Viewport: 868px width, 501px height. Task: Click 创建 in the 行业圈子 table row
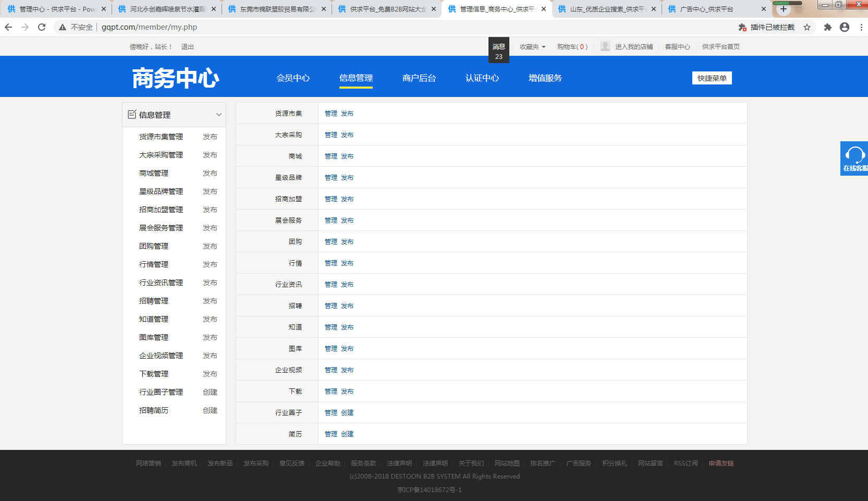click(347, 412)
